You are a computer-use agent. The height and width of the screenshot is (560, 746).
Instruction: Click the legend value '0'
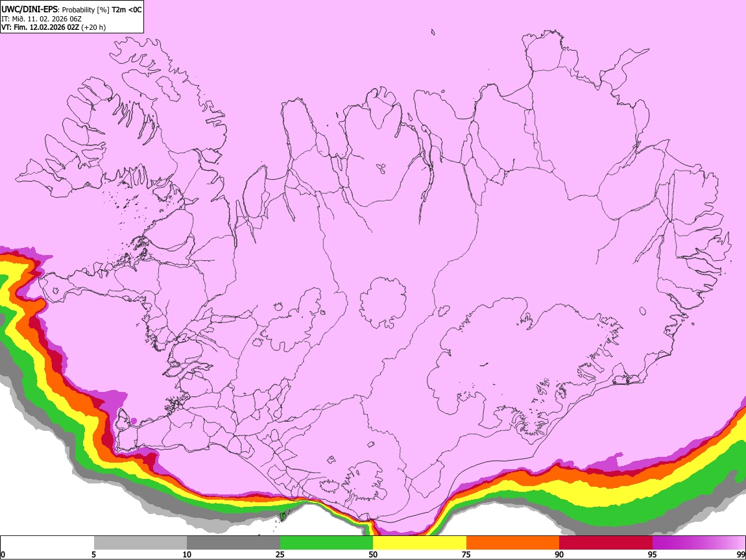pos(3,554)
